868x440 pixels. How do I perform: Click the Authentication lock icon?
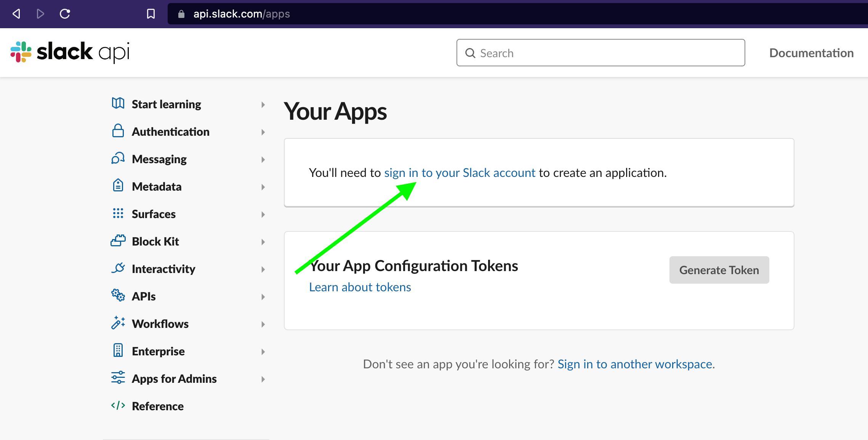coord(118,131)
